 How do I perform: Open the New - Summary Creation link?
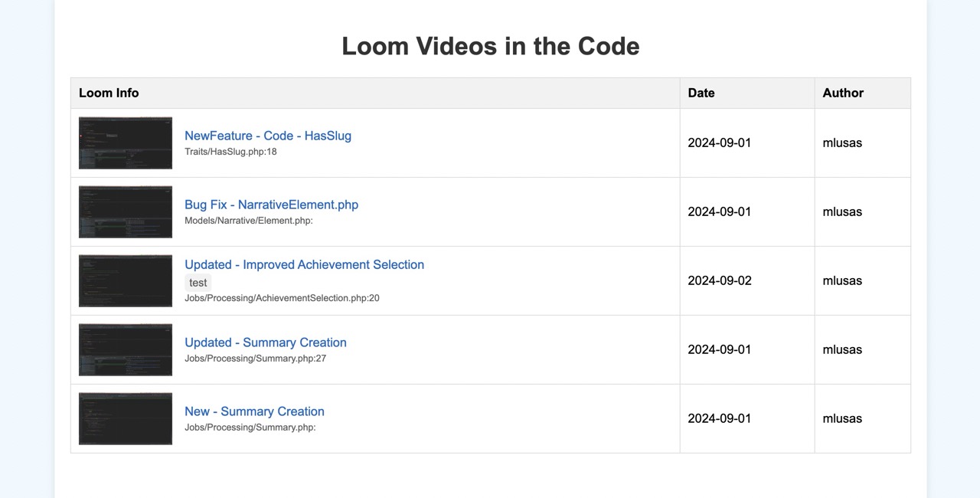pyautogui.click(x=254, y=411)
